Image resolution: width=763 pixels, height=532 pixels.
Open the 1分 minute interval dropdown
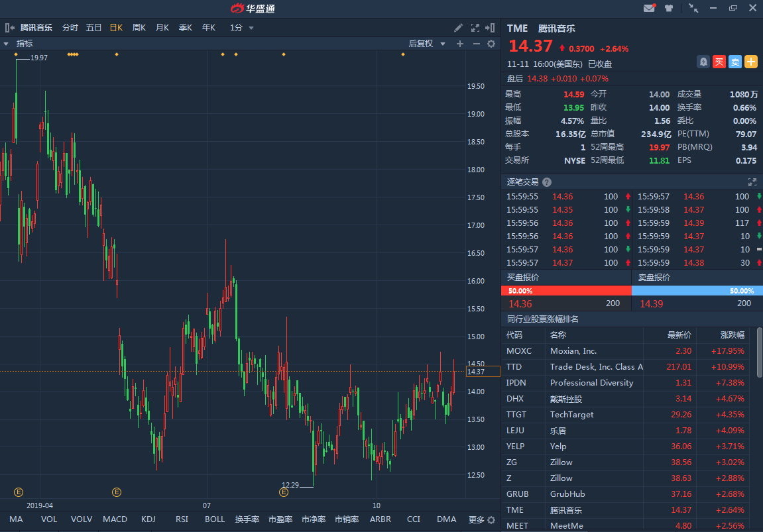pos(242,28)
